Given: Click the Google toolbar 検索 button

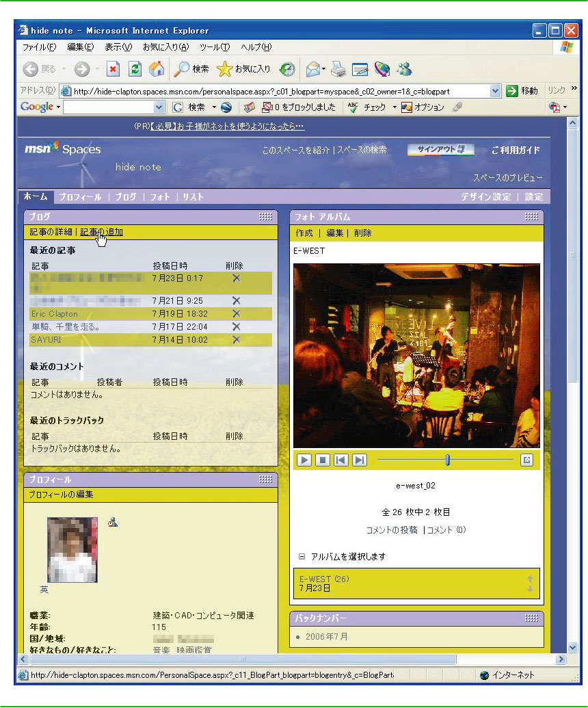Looking at the screenshot, I should point(189,107).
